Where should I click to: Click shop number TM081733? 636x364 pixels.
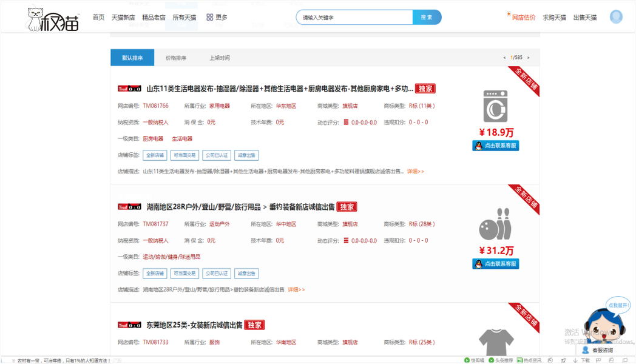coord(155,343)
